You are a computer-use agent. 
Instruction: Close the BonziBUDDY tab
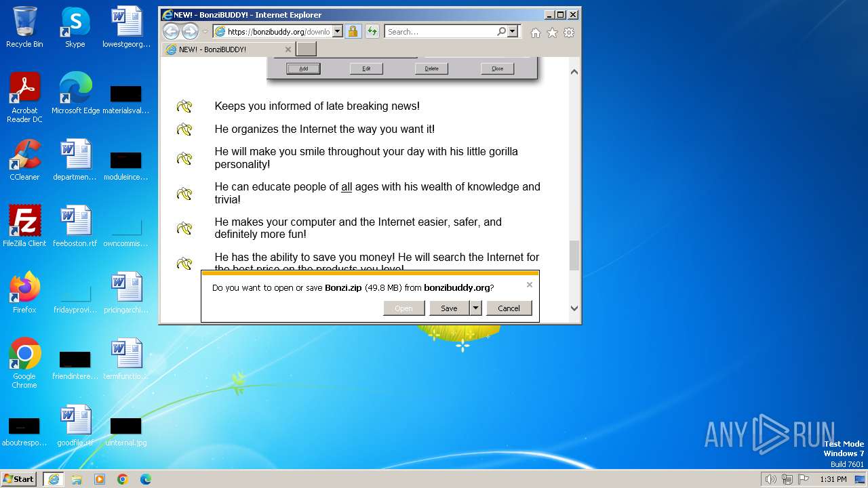tap(288, 49)
